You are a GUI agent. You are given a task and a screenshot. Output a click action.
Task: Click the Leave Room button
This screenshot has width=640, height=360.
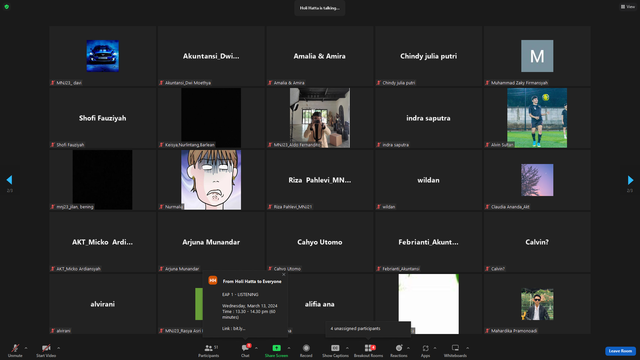pos(620,351)
